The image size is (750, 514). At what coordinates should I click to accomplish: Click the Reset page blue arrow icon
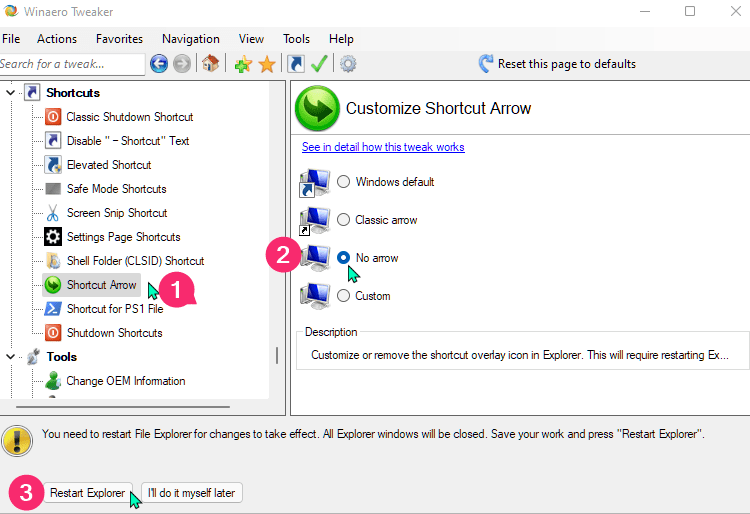(x=485, y=64)
